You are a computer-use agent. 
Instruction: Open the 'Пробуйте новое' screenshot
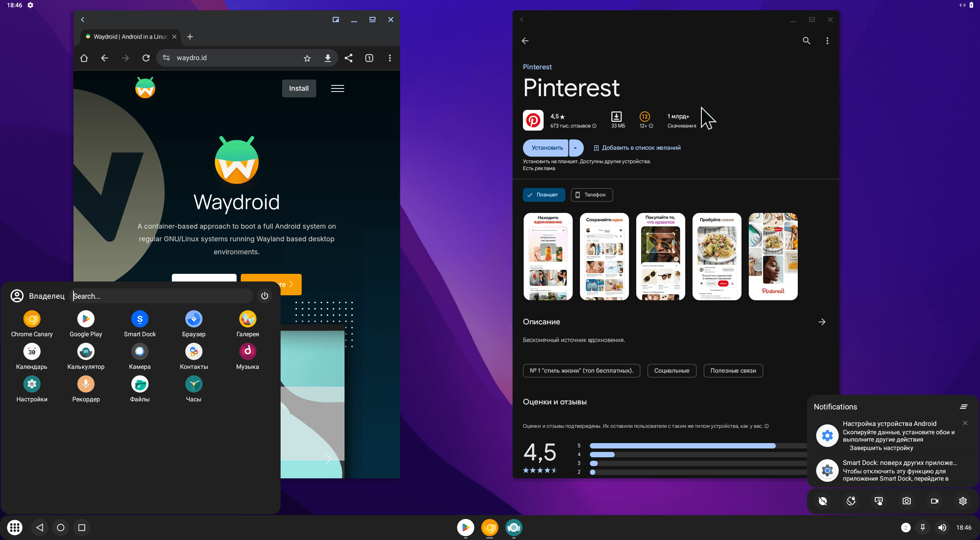click(x=717, y=256)
